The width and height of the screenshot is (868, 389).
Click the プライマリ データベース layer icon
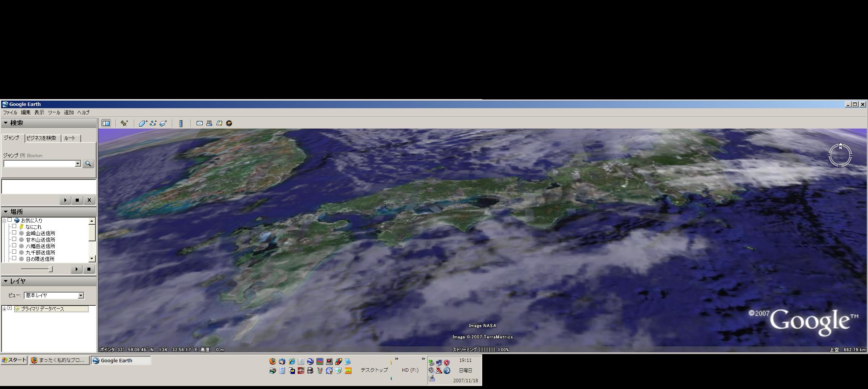(x=17, y=309)
